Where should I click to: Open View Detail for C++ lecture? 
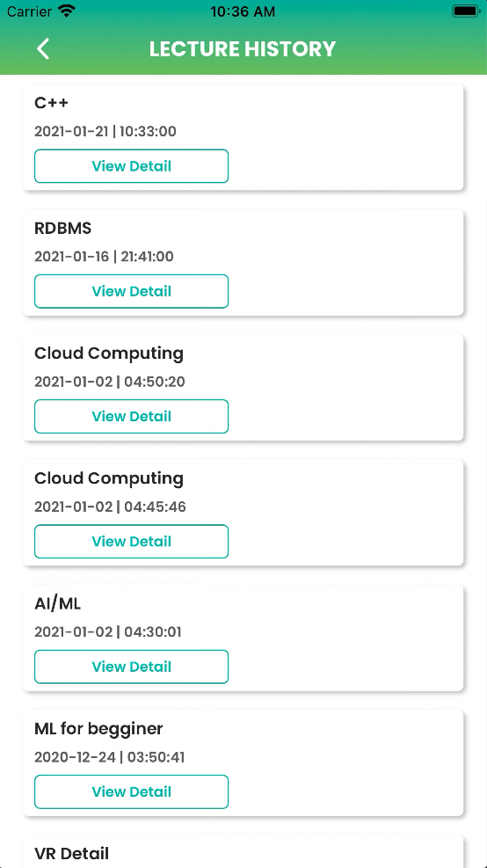point(131,166)
